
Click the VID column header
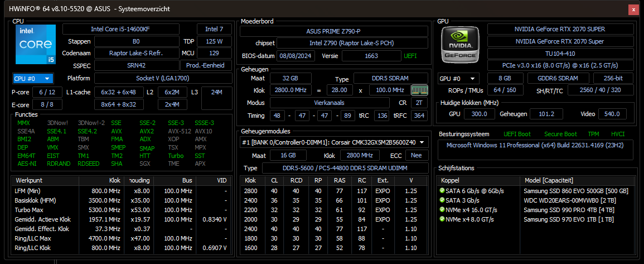214,180
